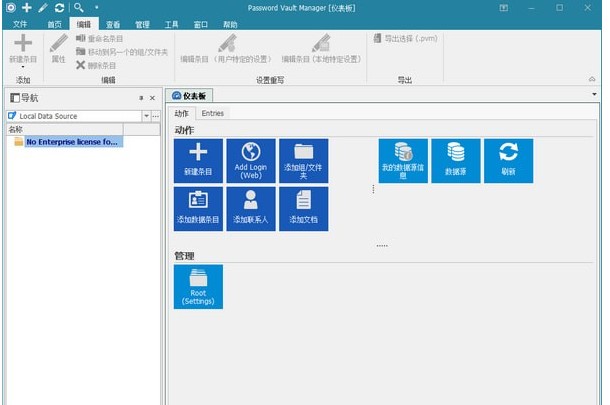Open the 添加文档 document tile
This screenshot has height=405, width=610.
point(303,208)
